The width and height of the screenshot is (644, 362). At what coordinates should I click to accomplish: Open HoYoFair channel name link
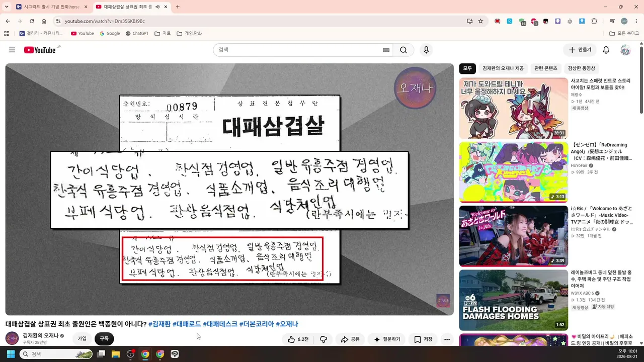pyautogui.click(x=580, y=165)
